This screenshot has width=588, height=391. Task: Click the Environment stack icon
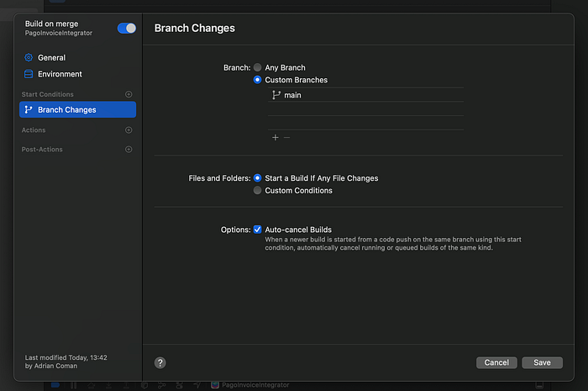[29, 74]
